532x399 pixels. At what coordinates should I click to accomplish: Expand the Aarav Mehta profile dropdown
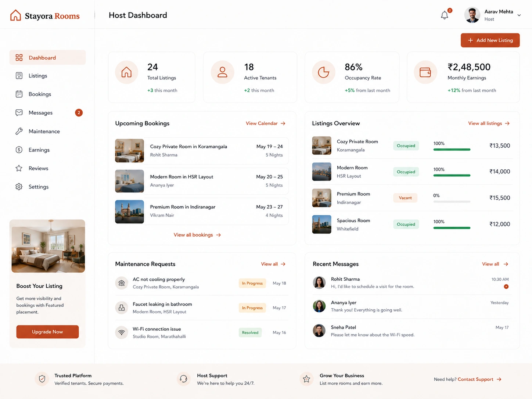(519, 15)
